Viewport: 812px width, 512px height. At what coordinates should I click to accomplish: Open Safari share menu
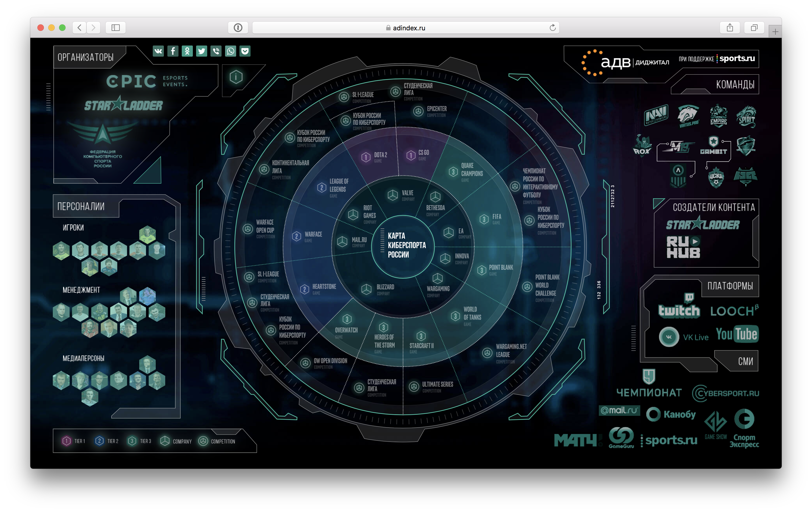[x=730, y=28]
